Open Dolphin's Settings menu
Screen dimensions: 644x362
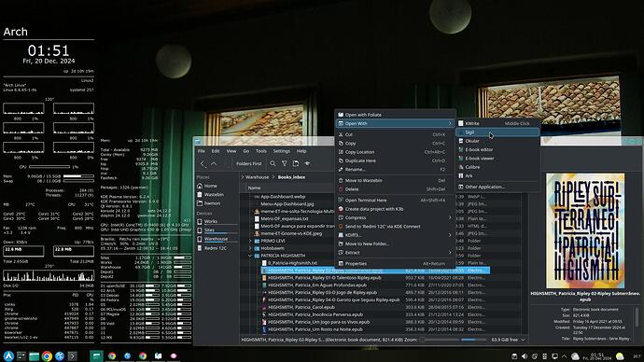[x=281, y=151]
